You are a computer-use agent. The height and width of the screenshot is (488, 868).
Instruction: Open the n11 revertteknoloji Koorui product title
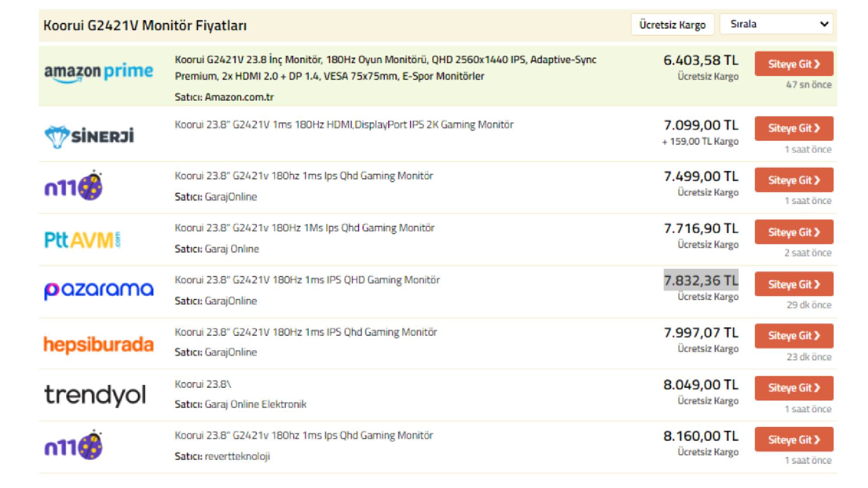[x=304, y=436]
